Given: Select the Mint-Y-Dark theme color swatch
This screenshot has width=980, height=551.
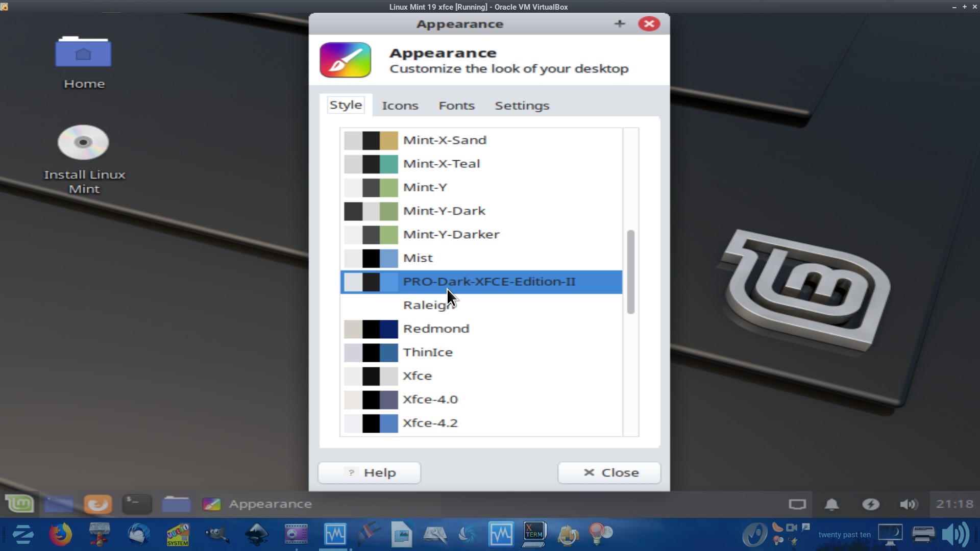Looking at the screenshot, I should click(x=371, y=211).
